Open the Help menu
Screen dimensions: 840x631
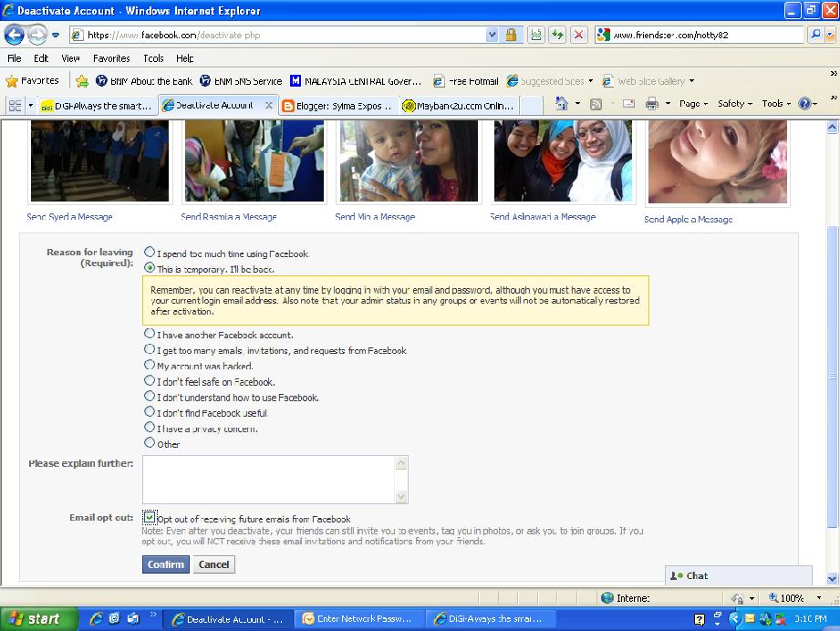(x=185, y=58)
